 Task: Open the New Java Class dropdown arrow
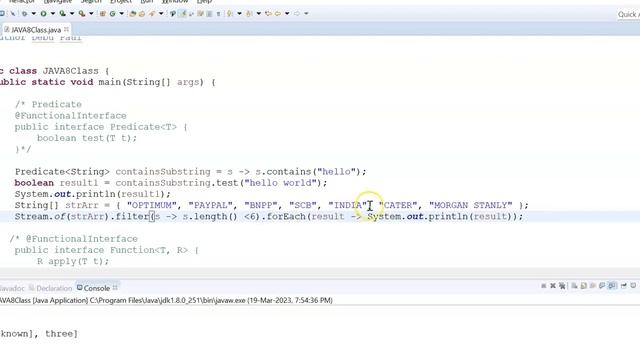click(x=121, y=13)
